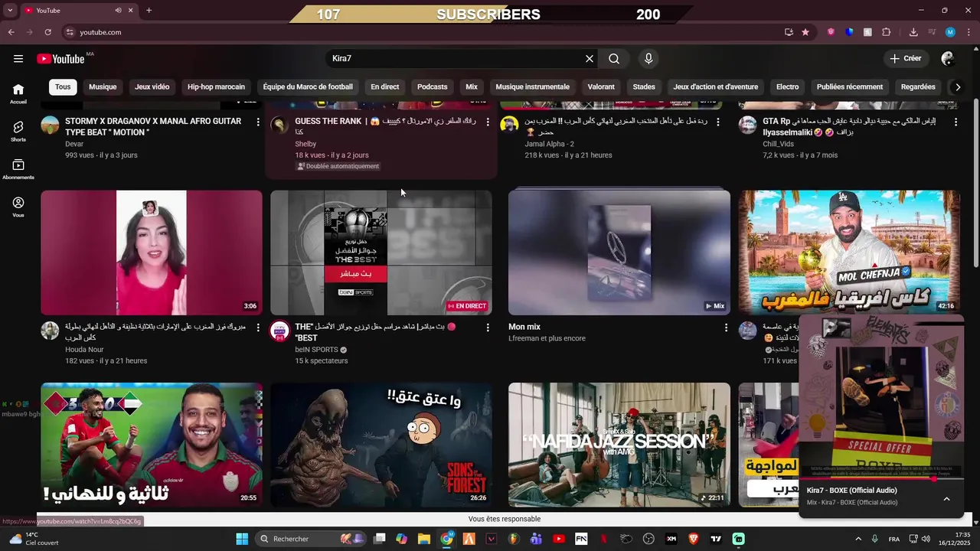Open the NAFIDA JAZZ SESSION thumbnail
980x551 pixels.
pos(619,445)
